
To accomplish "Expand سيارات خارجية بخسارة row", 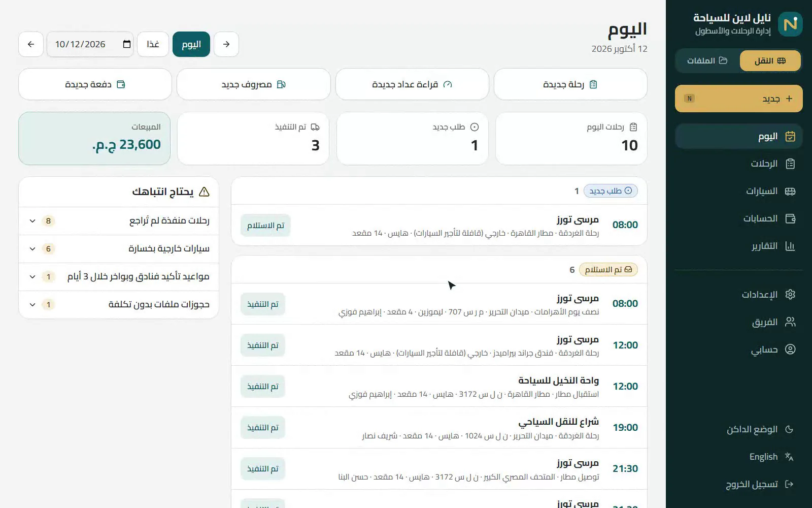I will 119,249.
